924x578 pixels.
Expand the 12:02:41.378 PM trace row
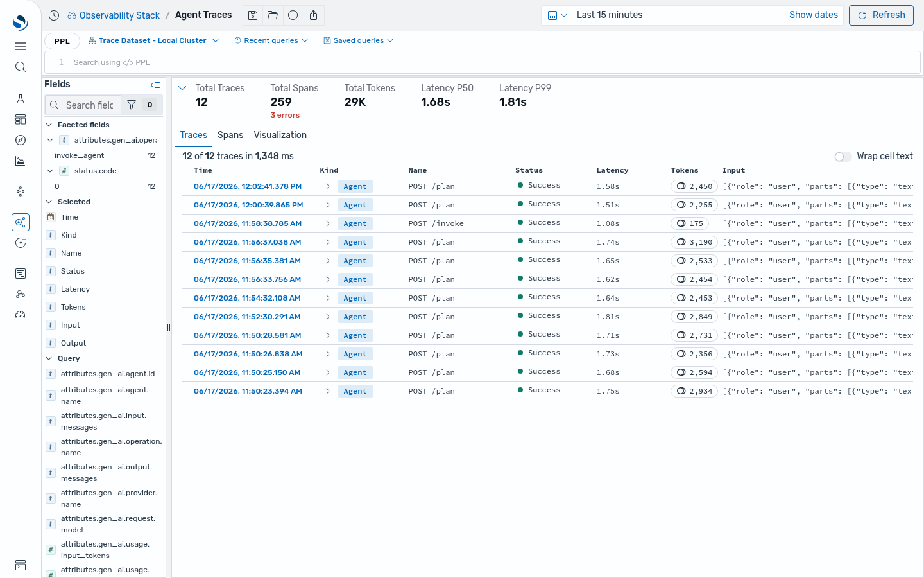tap(327, 186)
